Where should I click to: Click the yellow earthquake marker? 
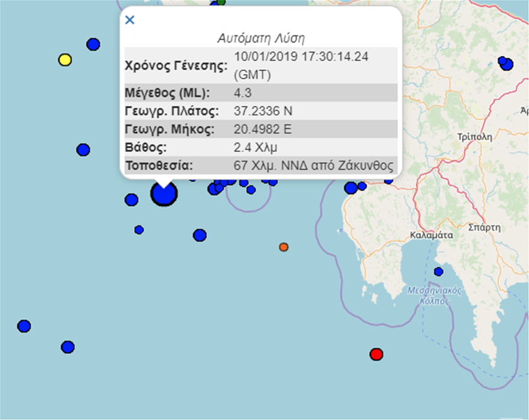point(65,59)
